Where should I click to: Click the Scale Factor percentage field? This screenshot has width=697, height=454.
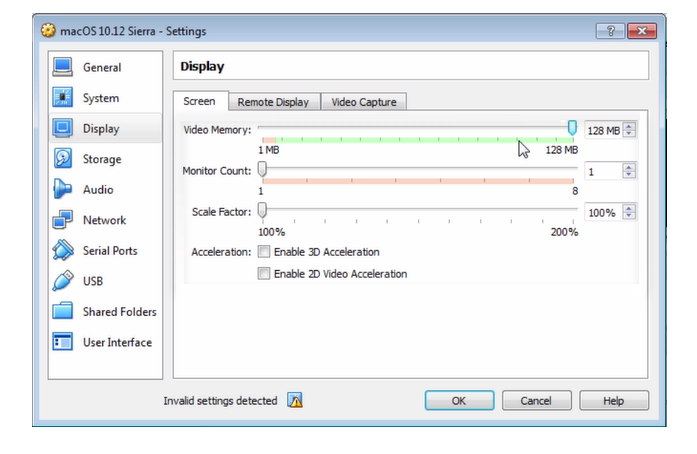pos(604,213)
